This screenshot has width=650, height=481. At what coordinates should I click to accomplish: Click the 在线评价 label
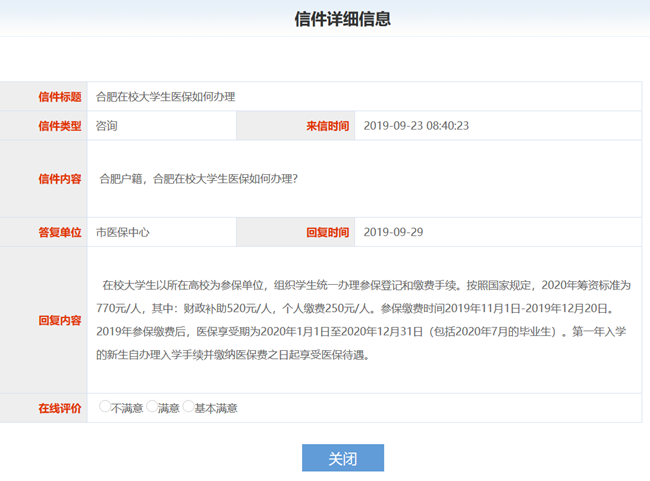(x=60, y=408)
